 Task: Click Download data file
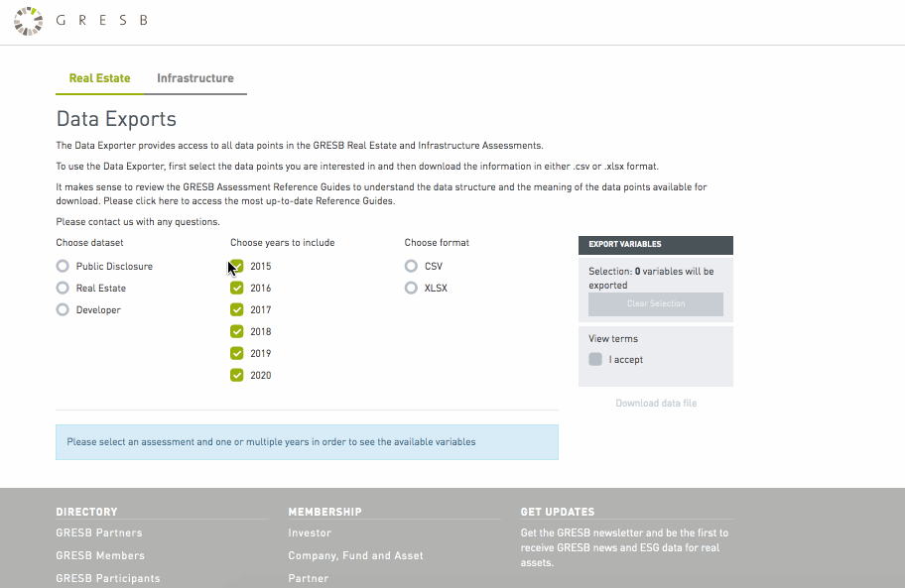coord(656,403)
